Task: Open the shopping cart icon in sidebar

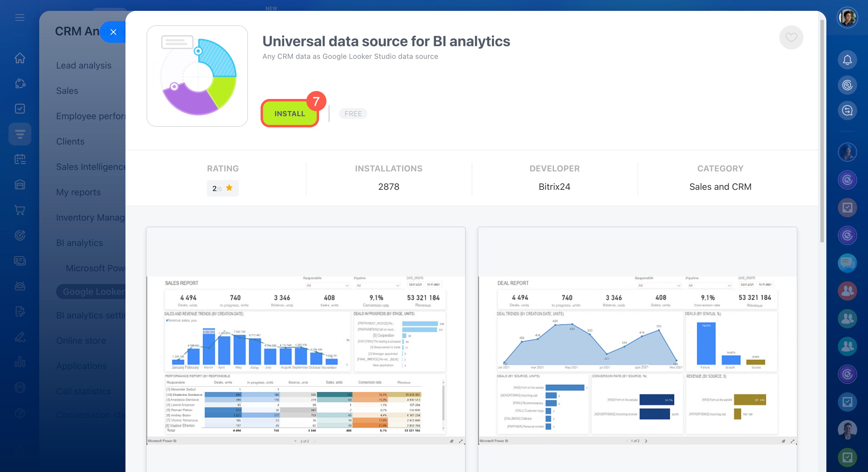Action: click(20, 210)
